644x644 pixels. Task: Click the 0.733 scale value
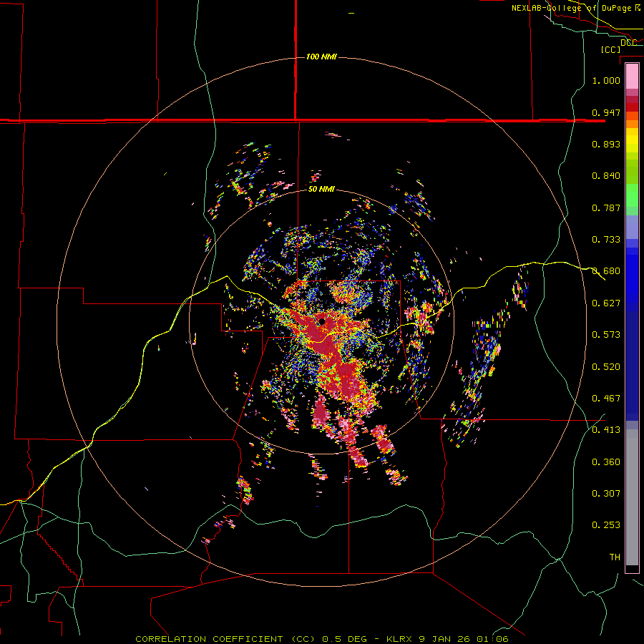click(x=606, y=240)
